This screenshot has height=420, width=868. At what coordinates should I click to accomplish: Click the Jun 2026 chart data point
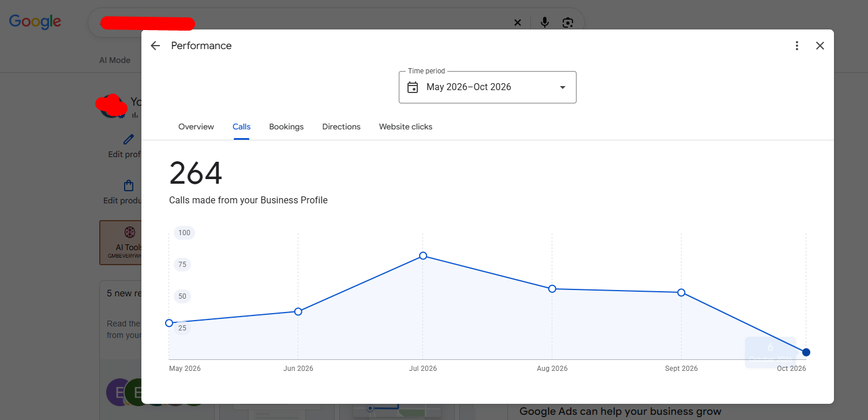click(298, 311)
